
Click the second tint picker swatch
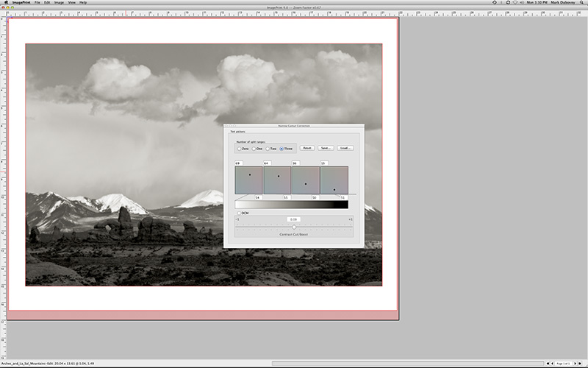tap(277, 180)
